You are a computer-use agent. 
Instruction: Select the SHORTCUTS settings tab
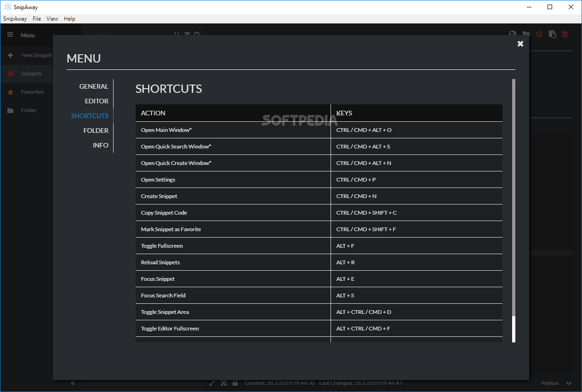90,116
